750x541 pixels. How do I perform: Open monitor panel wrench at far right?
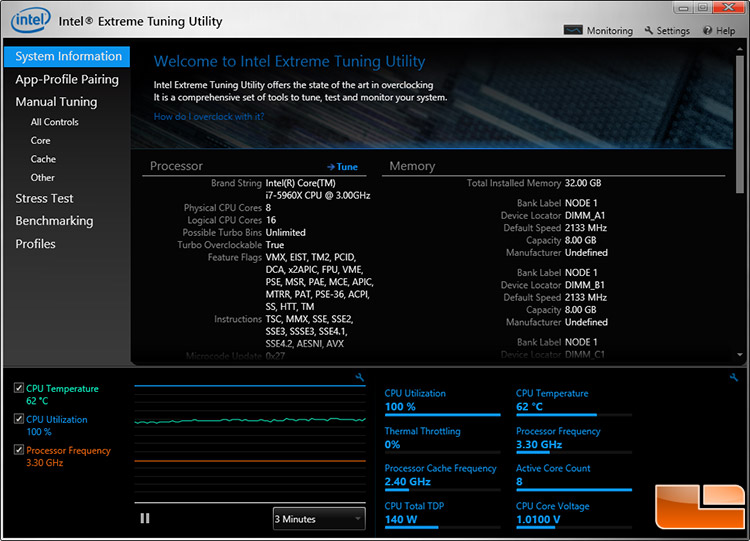point(734,377)
